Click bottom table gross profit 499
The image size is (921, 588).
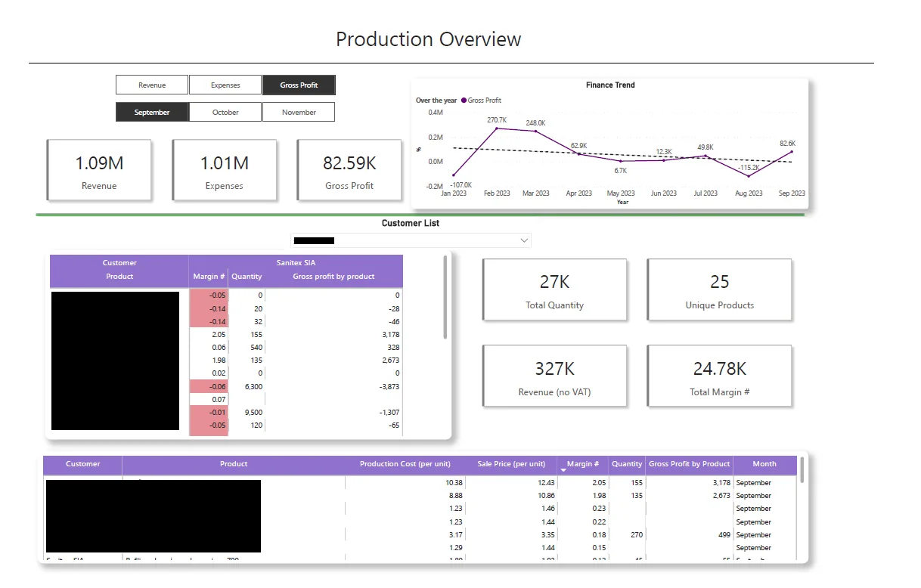[724, 535]
